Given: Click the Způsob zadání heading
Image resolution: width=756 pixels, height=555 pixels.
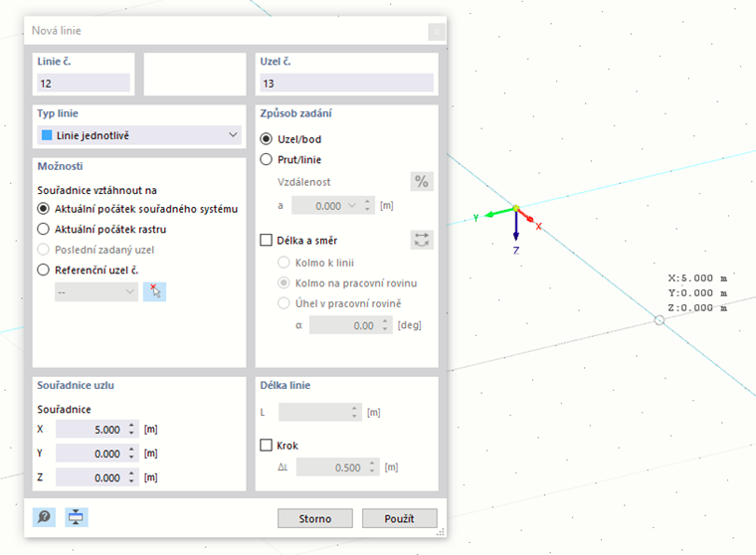Looking at the screenshot, I should (296, 113).
